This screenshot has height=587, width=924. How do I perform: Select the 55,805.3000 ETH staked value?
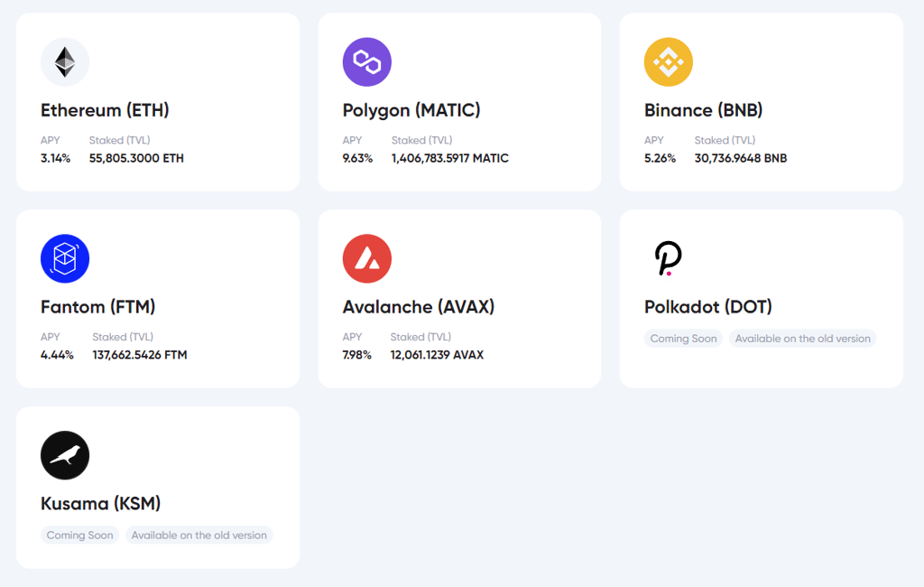click(x=136, y=158)
